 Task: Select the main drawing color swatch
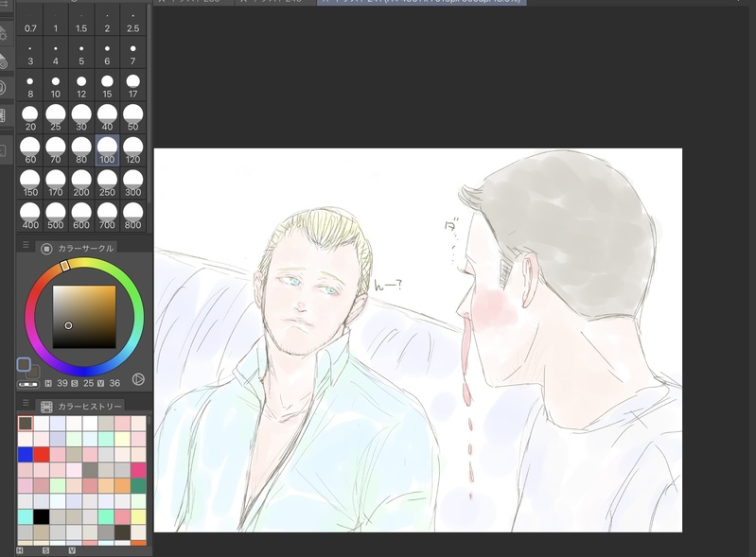coord(24,364)
